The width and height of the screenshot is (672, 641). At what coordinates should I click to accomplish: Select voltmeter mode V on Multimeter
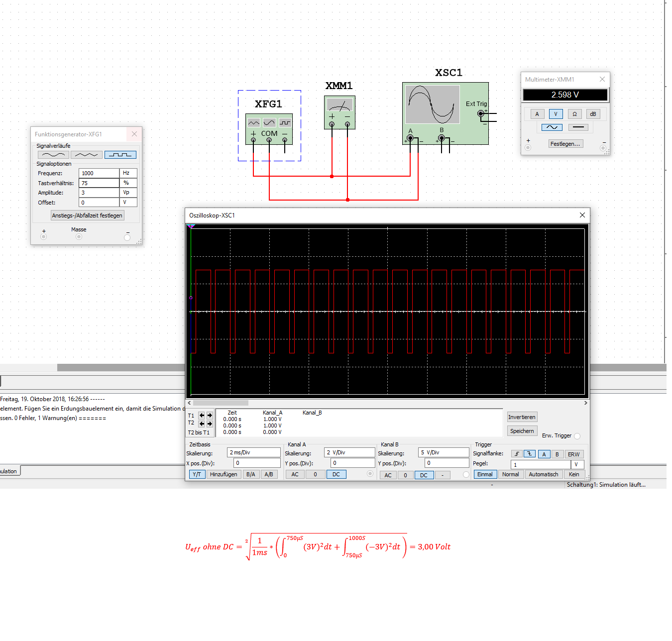556,114
